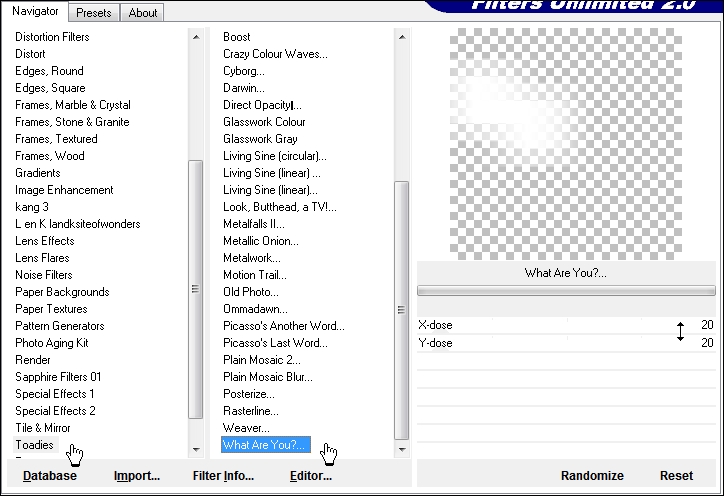Screen dimensions: 724x496
Task: Adjust the Y-dose slider
Action: (566, 343)
